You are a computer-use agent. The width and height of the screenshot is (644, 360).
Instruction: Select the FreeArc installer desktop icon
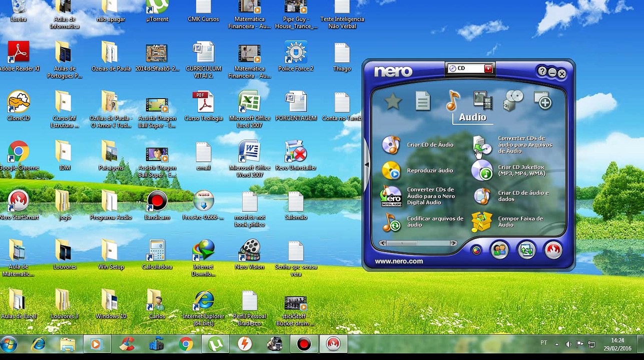204,205
